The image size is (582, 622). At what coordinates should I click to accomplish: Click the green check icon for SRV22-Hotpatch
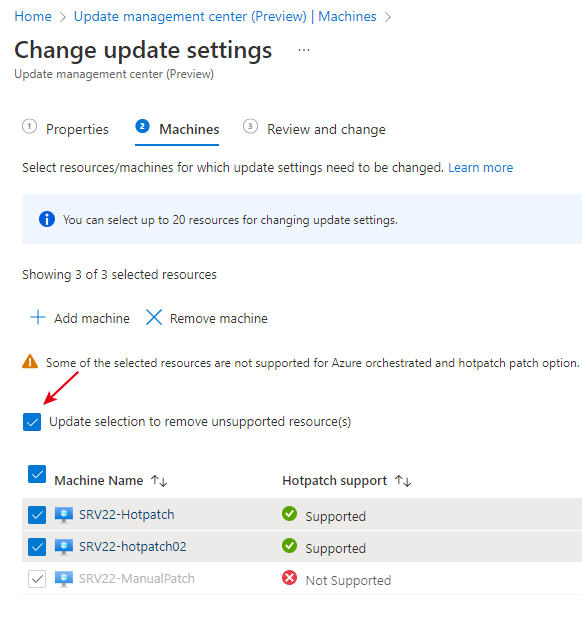pos(290,513)
